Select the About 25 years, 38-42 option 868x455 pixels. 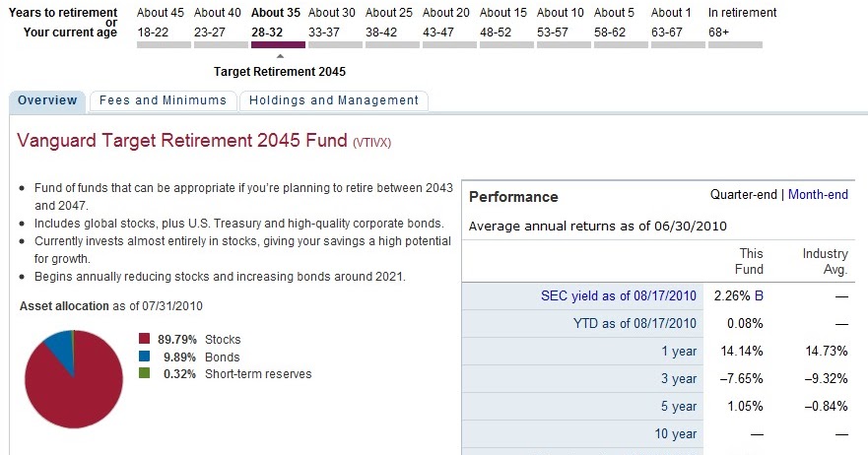[x=392, y=26]
